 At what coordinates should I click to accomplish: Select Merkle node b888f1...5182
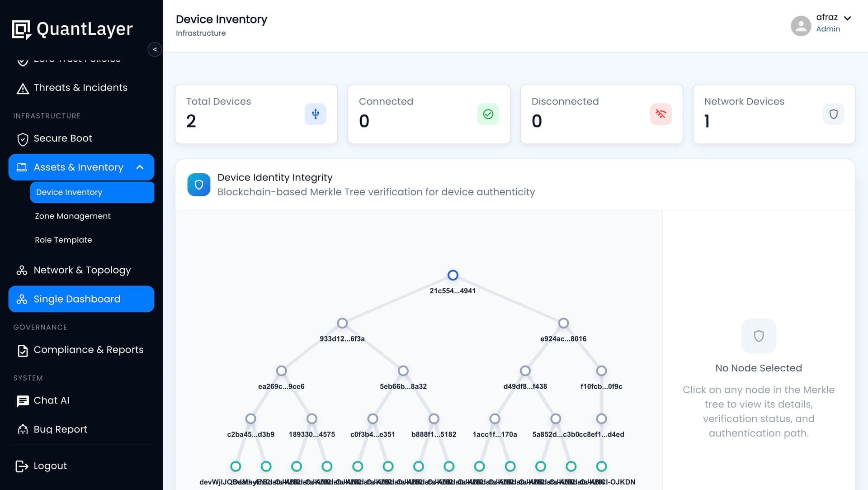point(434,419)
